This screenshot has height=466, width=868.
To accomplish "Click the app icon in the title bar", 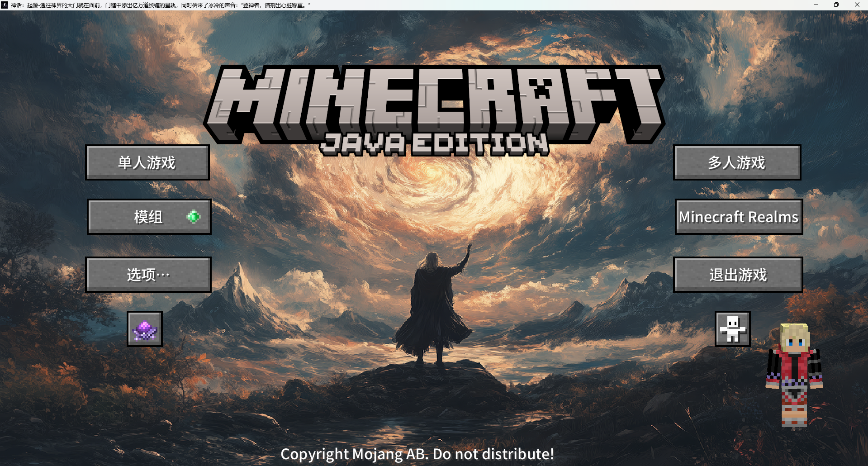I will click(5, 5).
